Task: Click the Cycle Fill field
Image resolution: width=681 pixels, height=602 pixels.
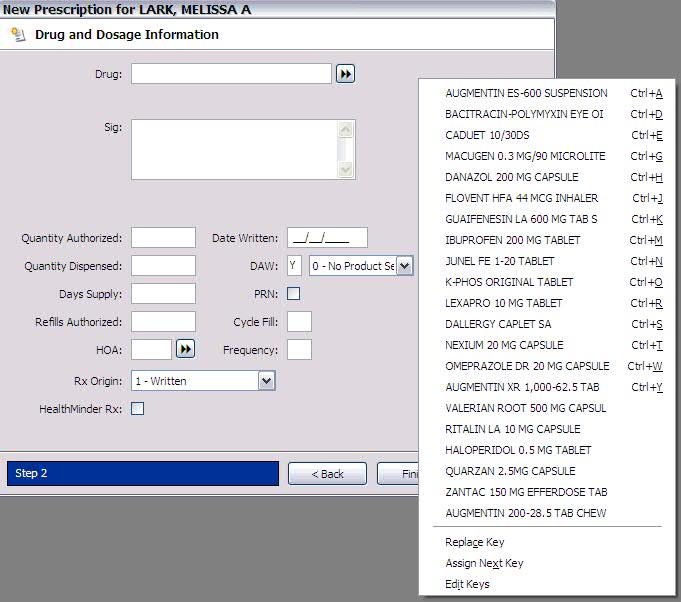Action: [299, 322]
